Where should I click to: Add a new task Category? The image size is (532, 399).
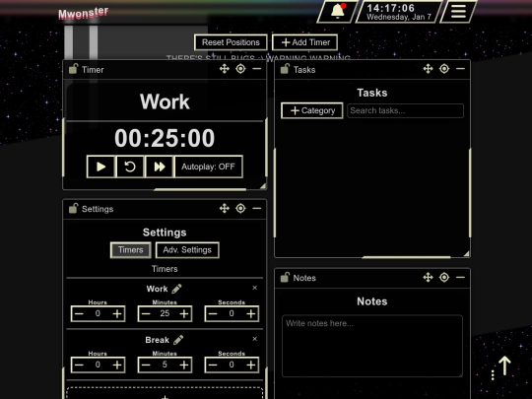pos(312,110)
